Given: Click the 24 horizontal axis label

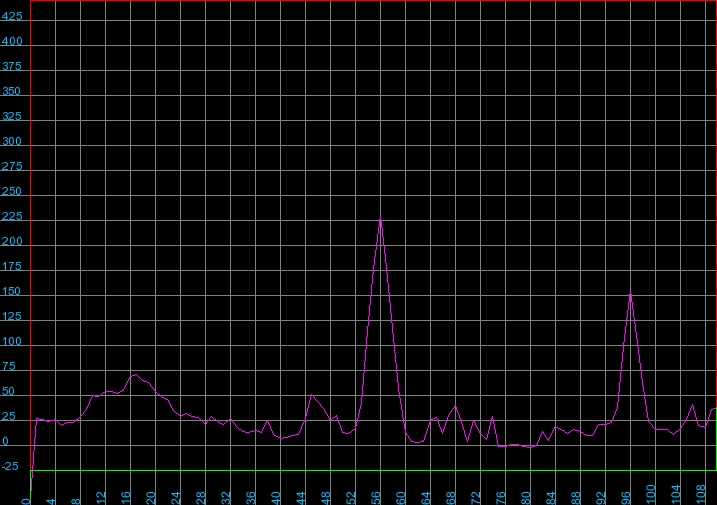Looking at the screenshot, I should point(176,498).
